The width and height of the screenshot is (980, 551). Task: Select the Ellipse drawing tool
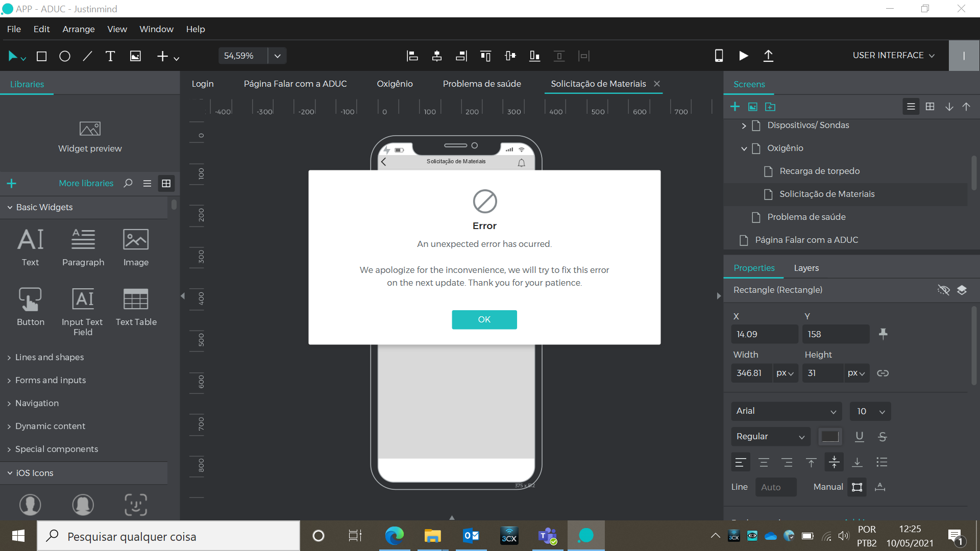click(x=65, y=56)
